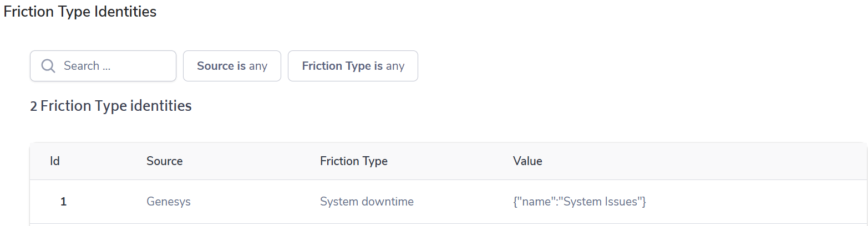Click the table header row background

pos(693,161)
